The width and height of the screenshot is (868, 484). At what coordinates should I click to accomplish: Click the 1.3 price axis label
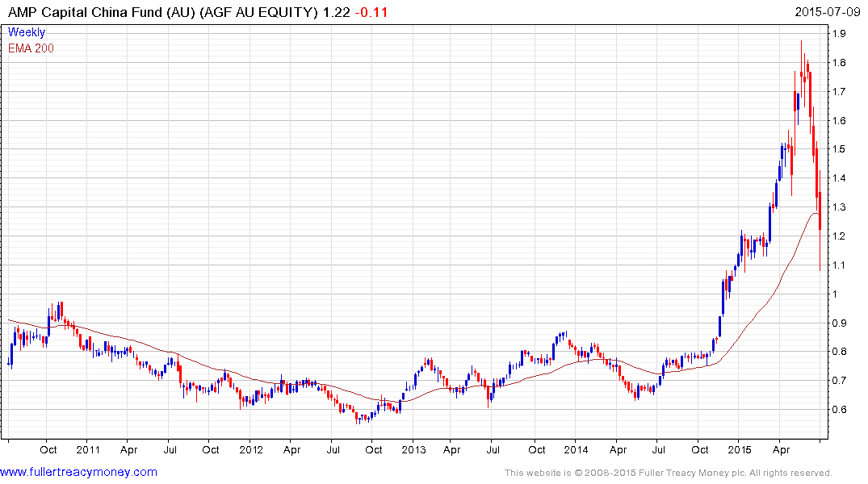tap(839, 207)
